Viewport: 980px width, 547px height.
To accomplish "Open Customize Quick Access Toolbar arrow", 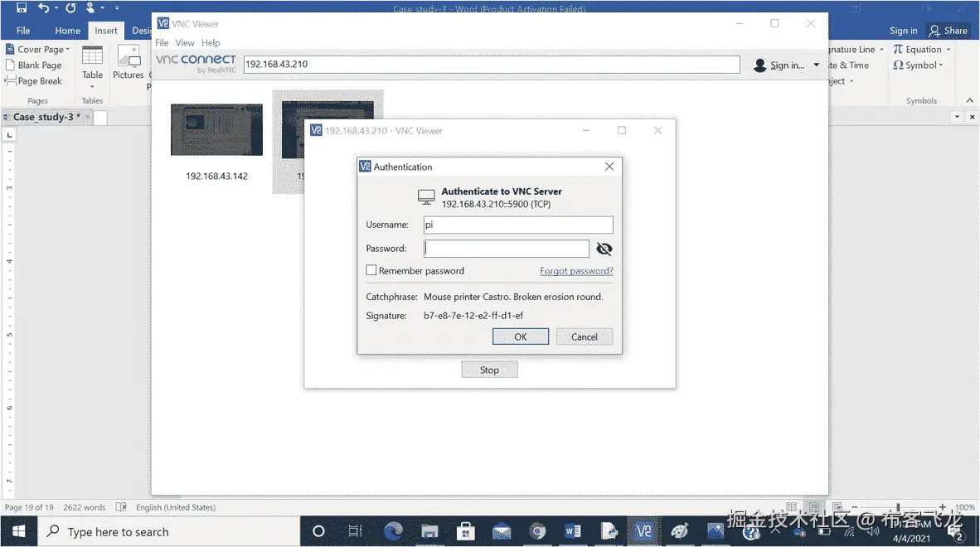I will [117, 8].
